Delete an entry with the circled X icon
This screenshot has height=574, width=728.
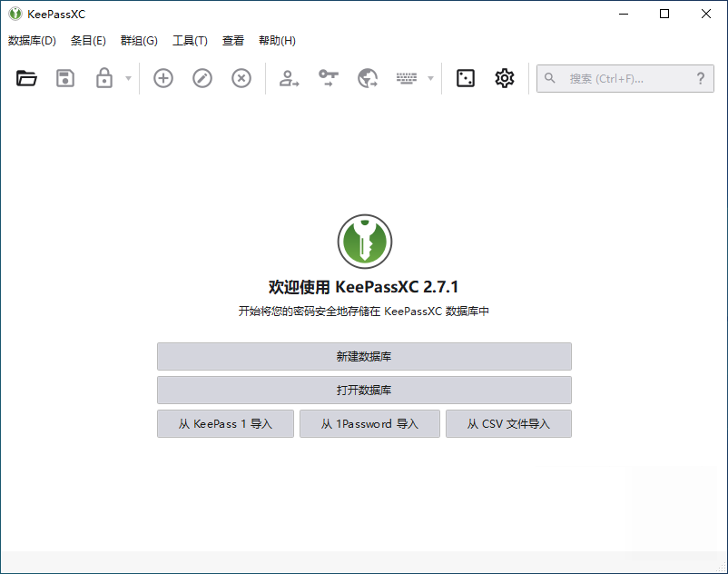tap(241, 78)
